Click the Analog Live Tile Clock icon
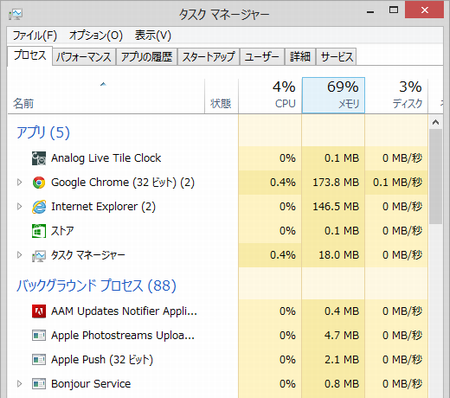Screen dimensions: 450x398 pyautogui.click(x=39, y=158)
